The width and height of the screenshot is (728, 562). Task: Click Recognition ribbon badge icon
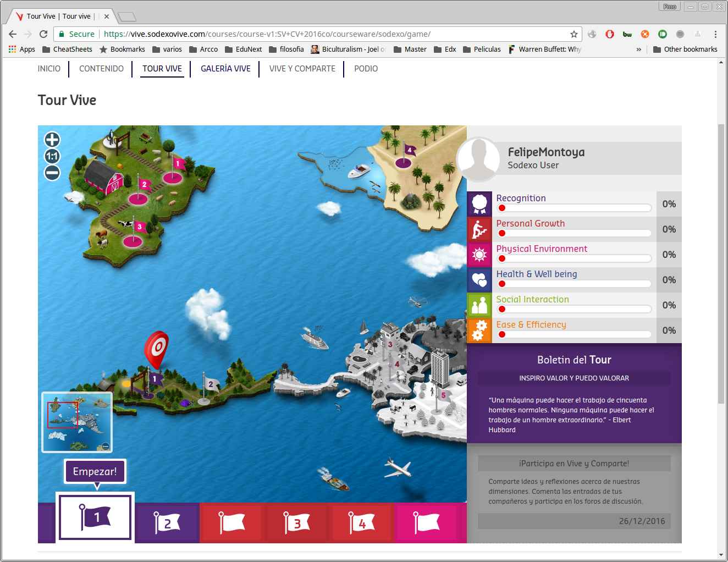point(479,204)
